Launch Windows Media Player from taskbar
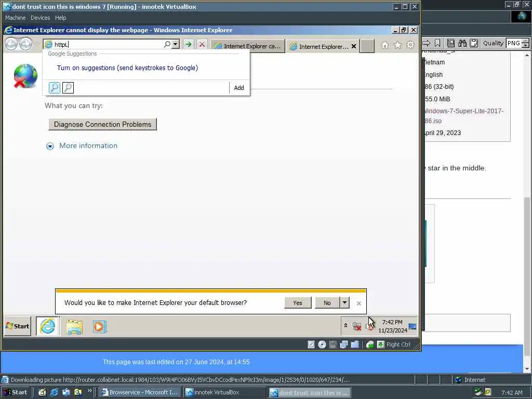 (x=99, y=327)
